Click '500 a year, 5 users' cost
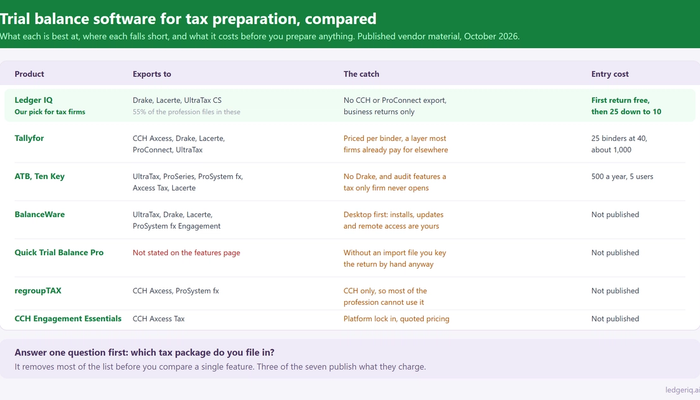 click(622, 176)
